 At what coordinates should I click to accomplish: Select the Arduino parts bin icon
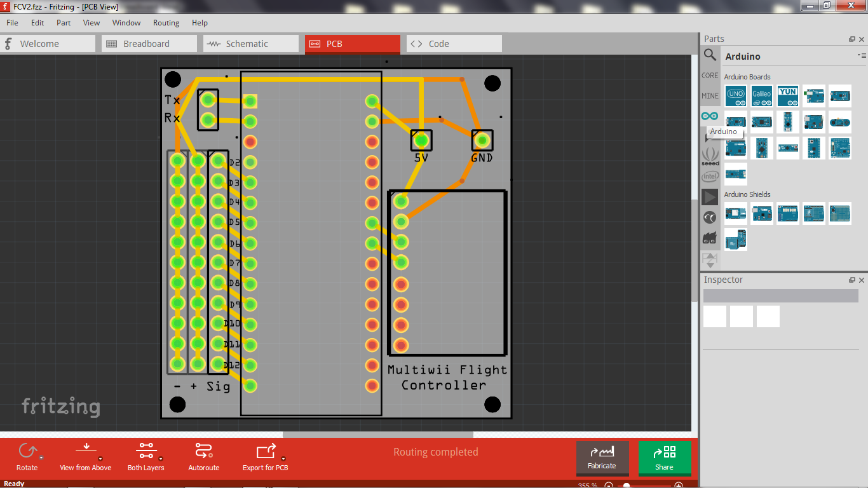(710, 116)
